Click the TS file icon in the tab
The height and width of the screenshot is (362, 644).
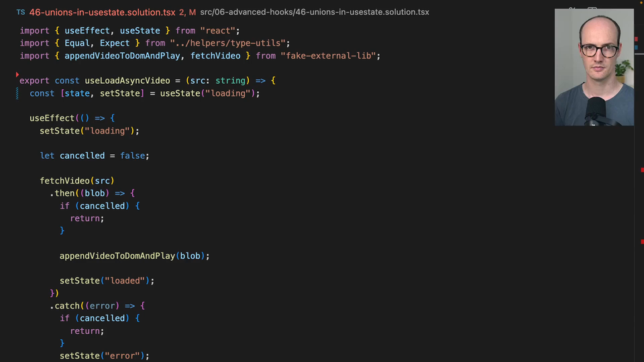[21, 12]
